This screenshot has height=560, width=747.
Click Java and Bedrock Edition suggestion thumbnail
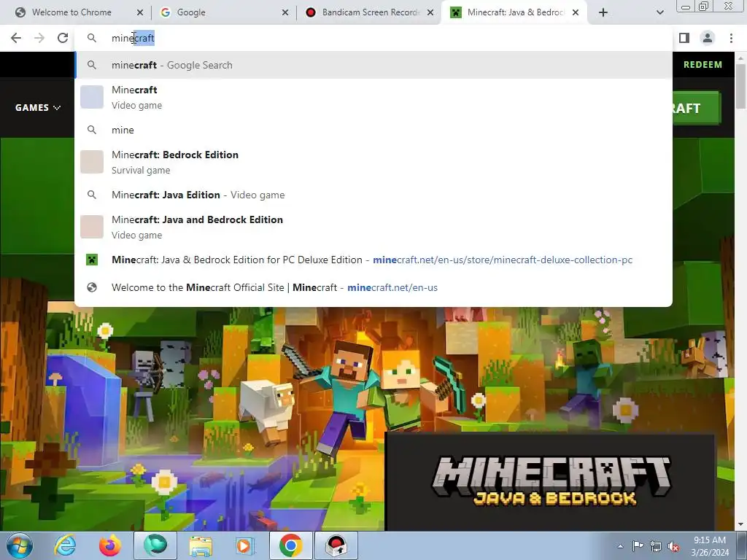[92, 227]
